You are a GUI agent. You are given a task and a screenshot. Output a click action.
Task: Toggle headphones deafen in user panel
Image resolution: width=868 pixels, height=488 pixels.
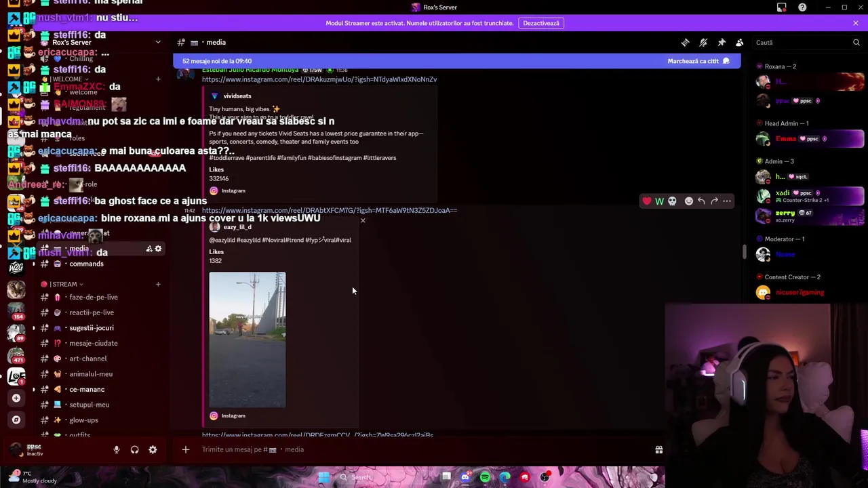tap(134, 449)
